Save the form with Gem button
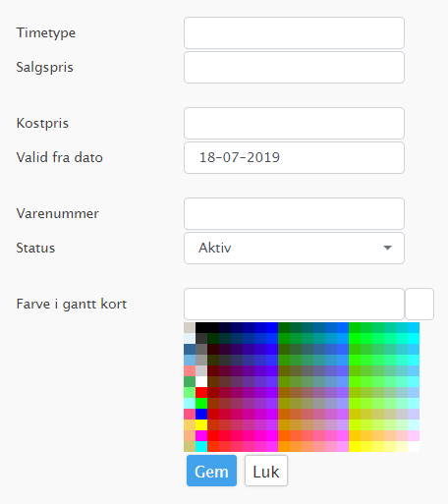Viewport: 448px width, 504px height. coord(211,471)
